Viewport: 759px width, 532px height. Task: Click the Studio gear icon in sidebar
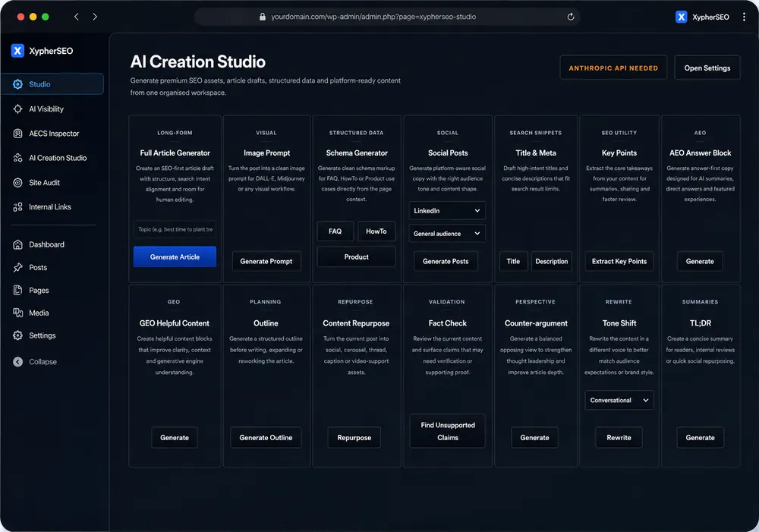tap(18, 84)
